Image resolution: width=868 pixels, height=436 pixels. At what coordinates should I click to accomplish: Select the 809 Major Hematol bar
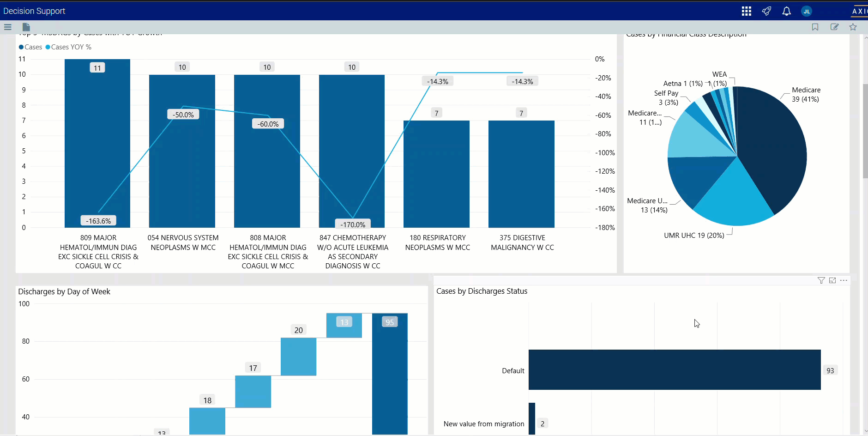(97, 143)
